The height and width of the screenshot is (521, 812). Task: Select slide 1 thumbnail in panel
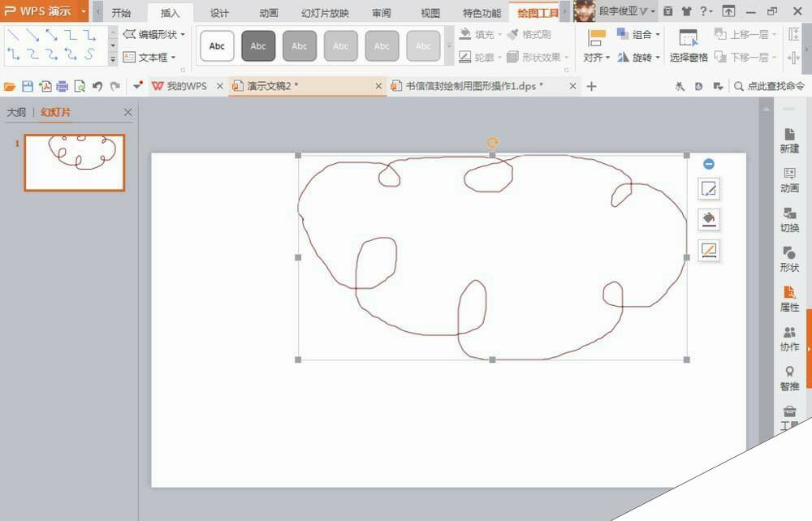coord(75,162)
